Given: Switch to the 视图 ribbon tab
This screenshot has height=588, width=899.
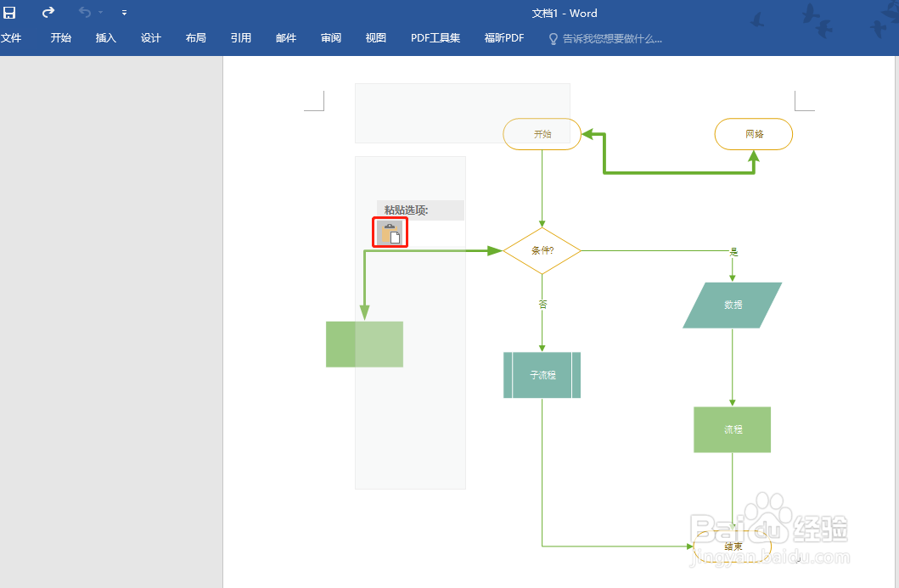Looking at the screenshot, I should coord(375,38).
